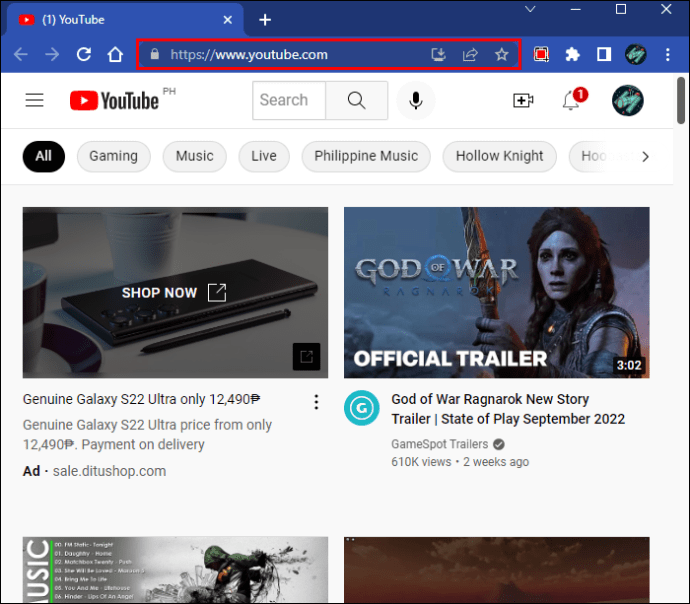Open God of War Ragnarok video title
Image resolution: width=690 pixels, height=604 pixels.
[x=508, y=409]
